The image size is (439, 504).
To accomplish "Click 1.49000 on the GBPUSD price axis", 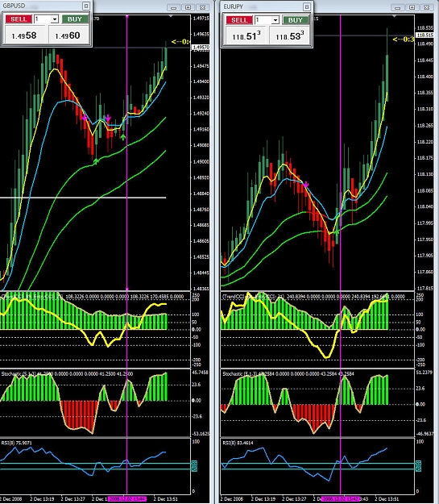I will pyautogui.click(x=201, y=162).
